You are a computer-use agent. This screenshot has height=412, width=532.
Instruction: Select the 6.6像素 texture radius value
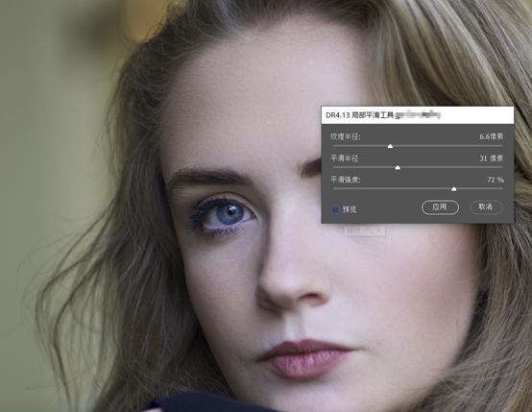[492, 136]
